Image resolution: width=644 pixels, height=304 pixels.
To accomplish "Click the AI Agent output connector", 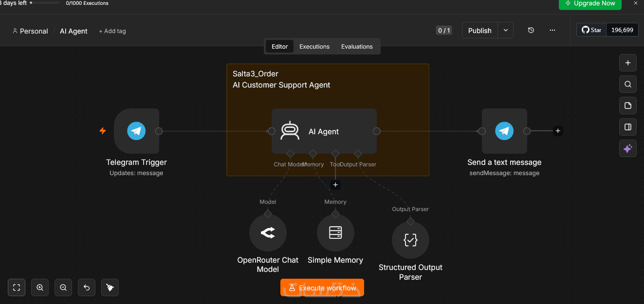I will pyautogui.click(x=376, y=131).
